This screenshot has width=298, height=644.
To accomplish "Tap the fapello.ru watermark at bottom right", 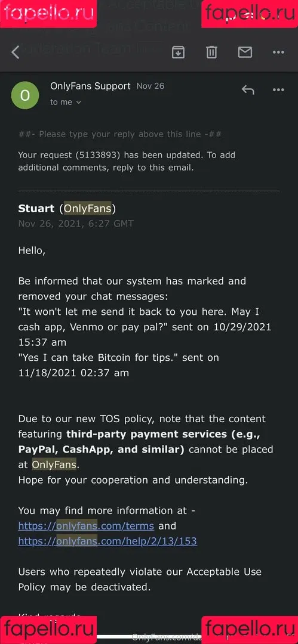I will click(x=250, y=630).
